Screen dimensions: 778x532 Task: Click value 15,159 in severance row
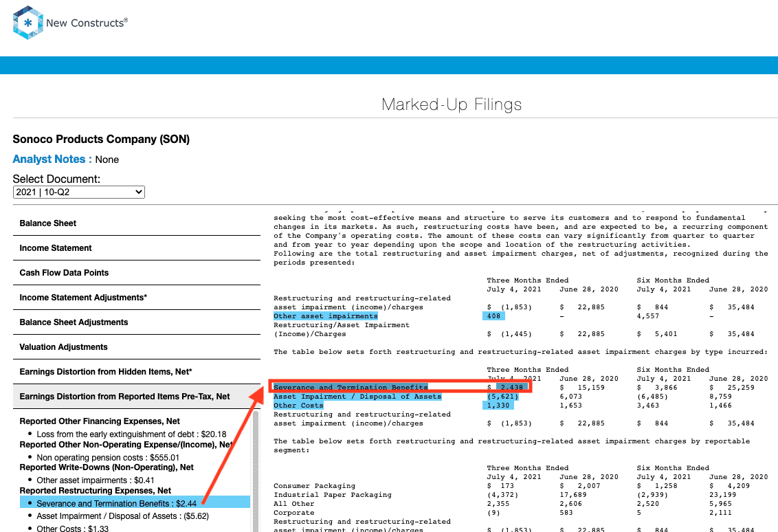pos(591,388)
